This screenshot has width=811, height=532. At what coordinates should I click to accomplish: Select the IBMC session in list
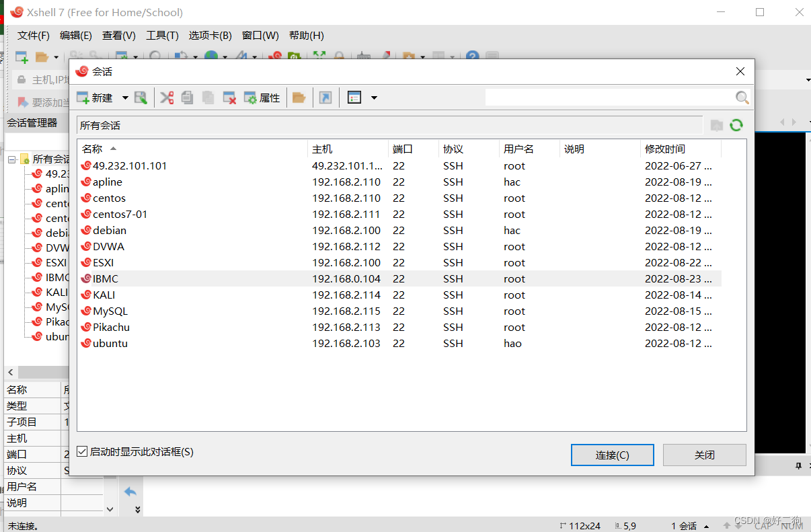(x=399, y=278)
